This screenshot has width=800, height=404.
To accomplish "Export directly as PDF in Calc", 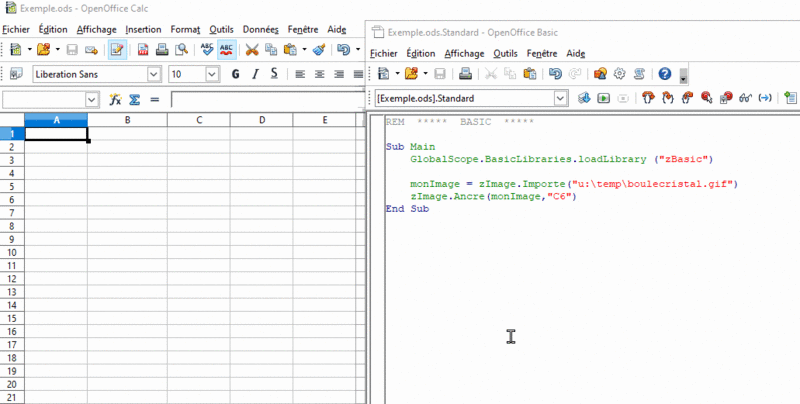I will click(x=143, y=49).
